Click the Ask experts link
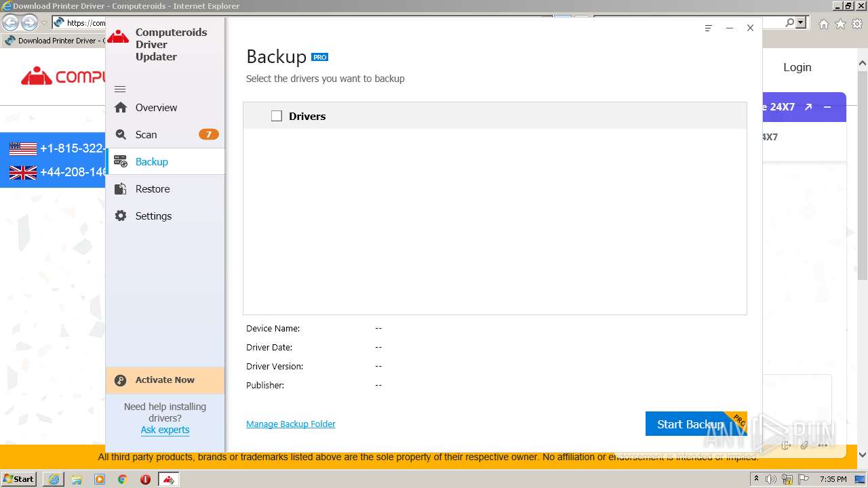Image resolution: width=868 pixels, height=488 pixels. click(x=165, y=430)
